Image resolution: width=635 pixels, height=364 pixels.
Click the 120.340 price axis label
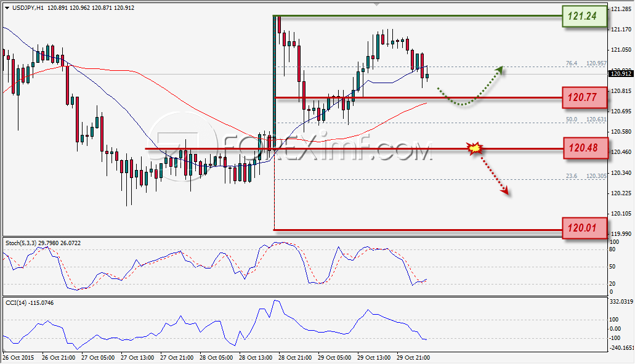(621, 172)
